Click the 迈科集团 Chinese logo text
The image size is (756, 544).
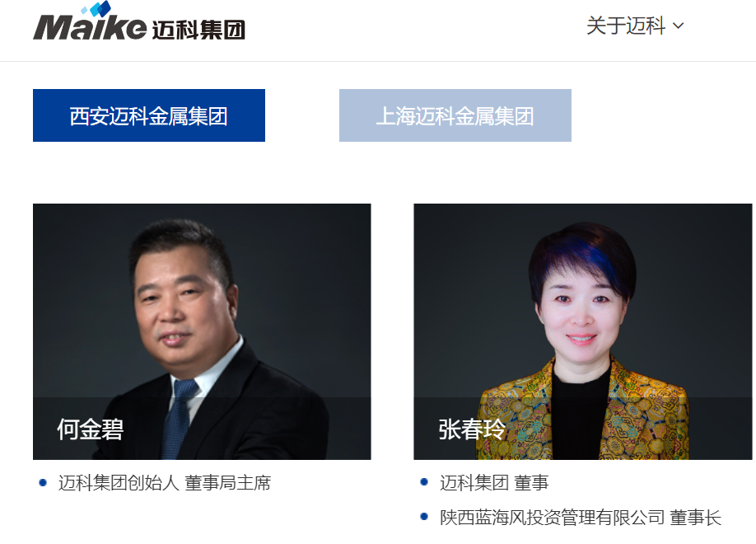pyautogui.click(x=199, y=30)
